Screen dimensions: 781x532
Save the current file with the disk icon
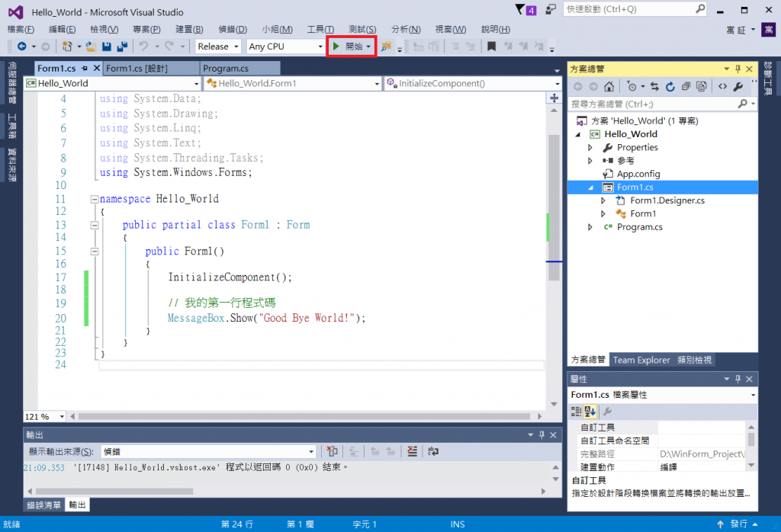pos(106,46)
